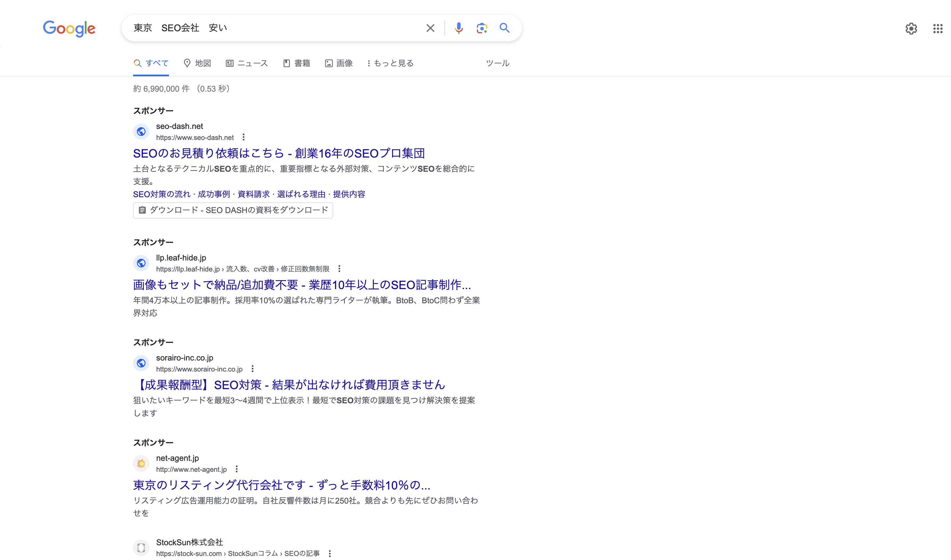Open the three-dot menu beside llp.leaf-hide.jp URL

tap(339, 269)
